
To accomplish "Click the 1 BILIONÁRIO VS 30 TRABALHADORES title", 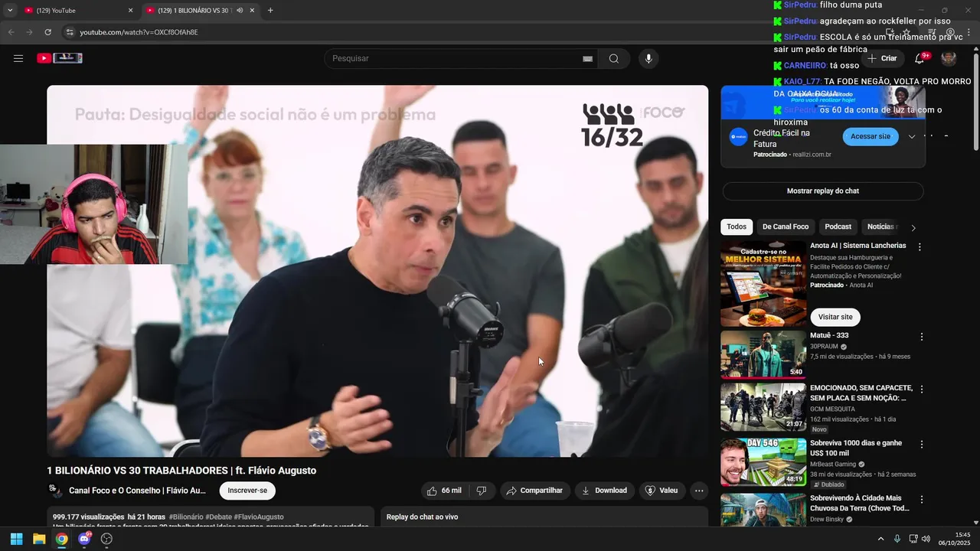I will click(x=181, y=471).
